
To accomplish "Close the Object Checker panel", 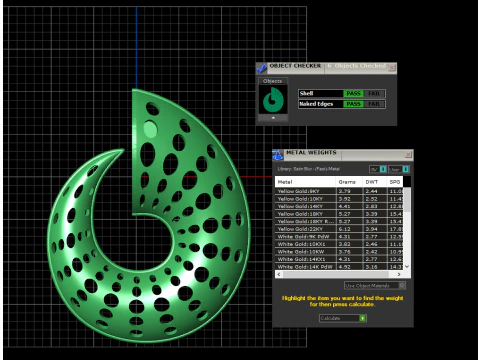I will point(392,68).
